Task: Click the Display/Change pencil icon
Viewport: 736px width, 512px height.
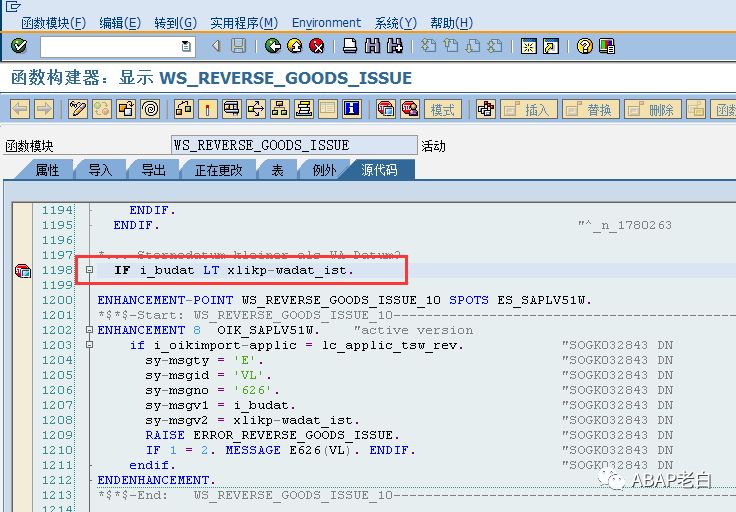Action: 77,109
